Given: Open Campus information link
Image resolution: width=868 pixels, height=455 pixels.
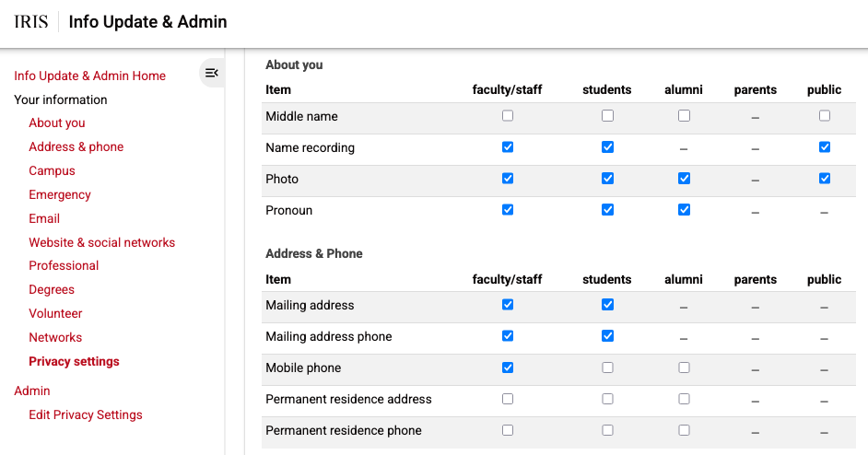Looking at the screenshot, I should 52,170.
